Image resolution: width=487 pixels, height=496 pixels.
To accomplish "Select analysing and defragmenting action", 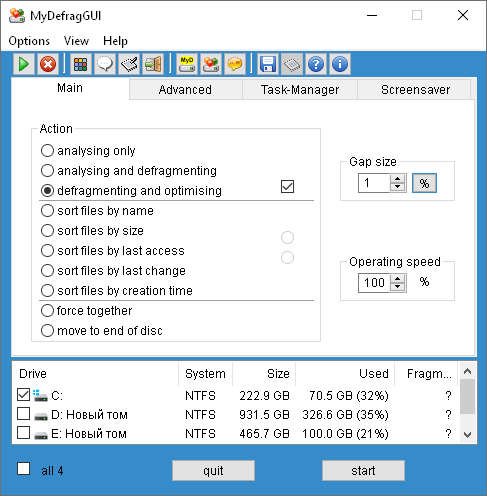I will 129,171.
